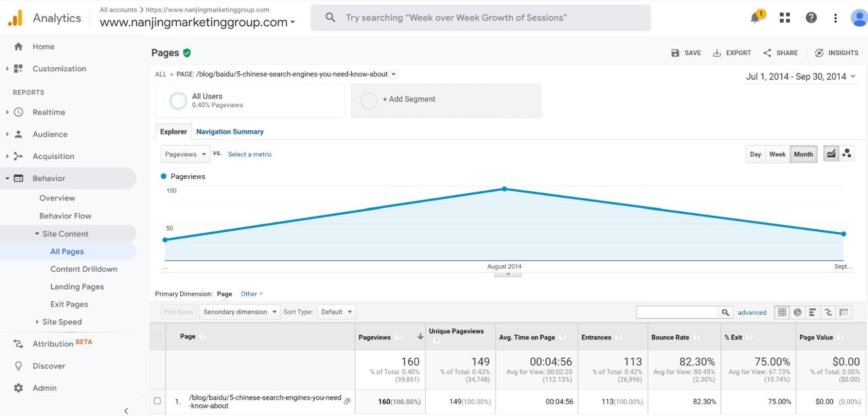The width and height of the screenshot is (868, 416).
Task: Select the performance bars table view
Action: click(813, 312)
